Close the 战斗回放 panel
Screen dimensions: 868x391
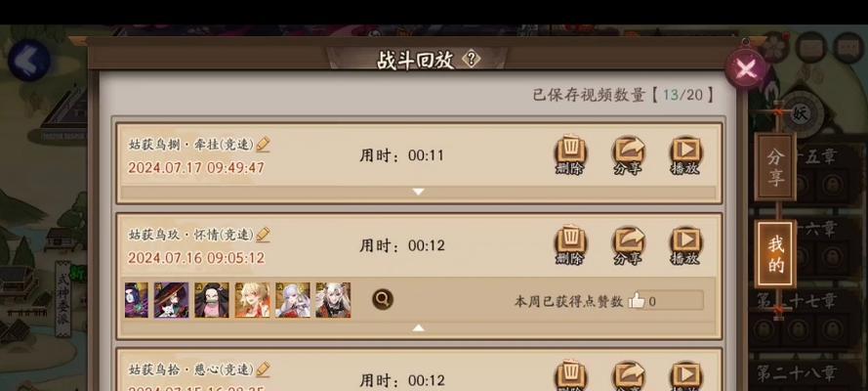746,68
